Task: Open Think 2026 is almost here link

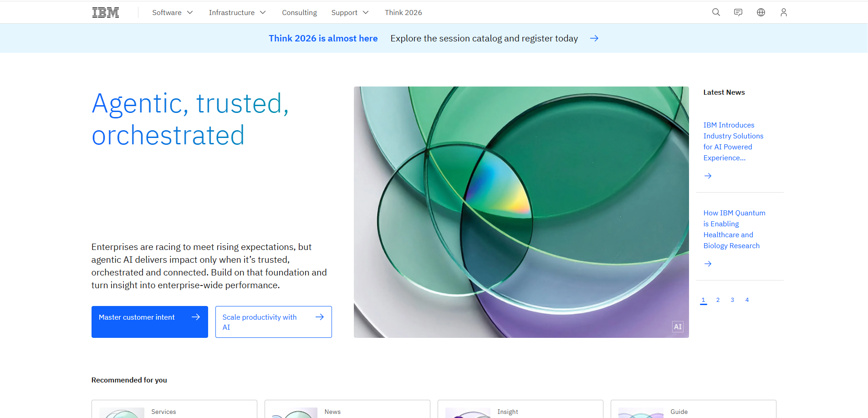Action: click(x=323, y=38)
